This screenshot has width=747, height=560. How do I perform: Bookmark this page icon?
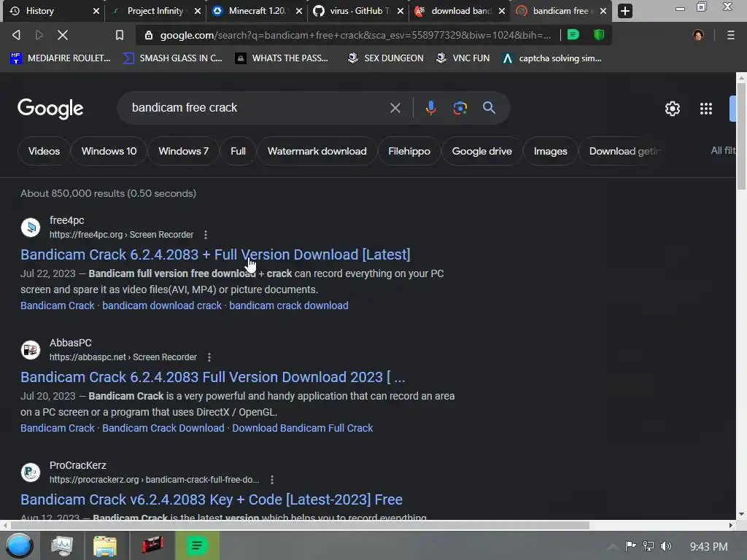[120, 35]
